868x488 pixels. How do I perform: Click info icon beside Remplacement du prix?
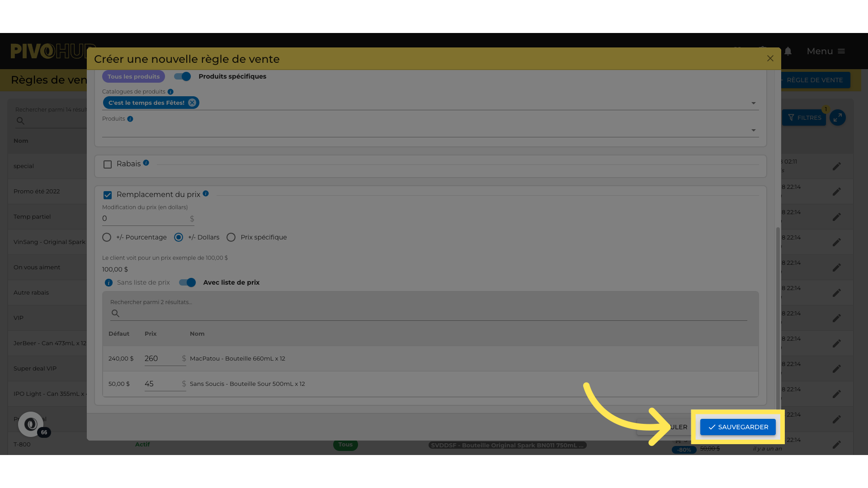(206, 193)
